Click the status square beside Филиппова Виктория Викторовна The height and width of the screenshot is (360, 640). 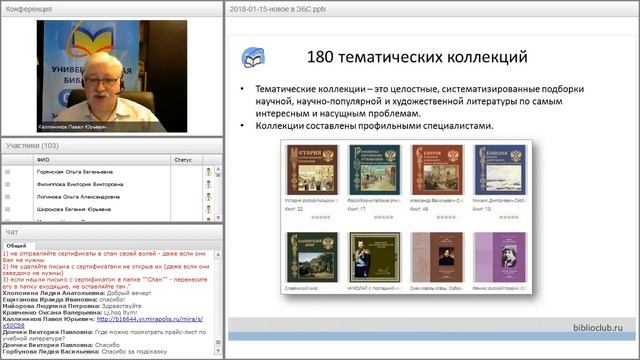(x=7, y=184)
